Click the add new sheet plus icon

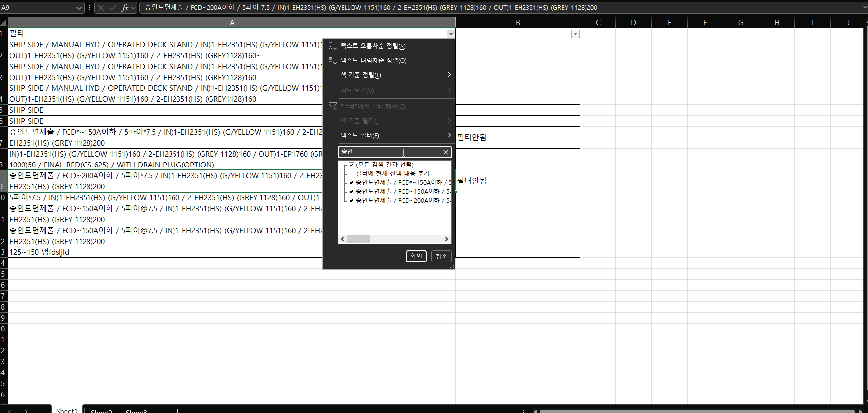[177, 411]
